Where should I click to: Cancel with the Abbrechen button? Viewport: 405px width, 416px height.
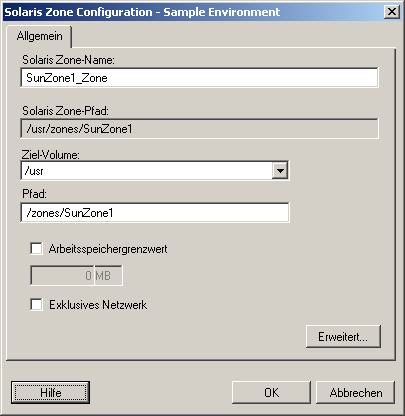click(x=355, y=393)
